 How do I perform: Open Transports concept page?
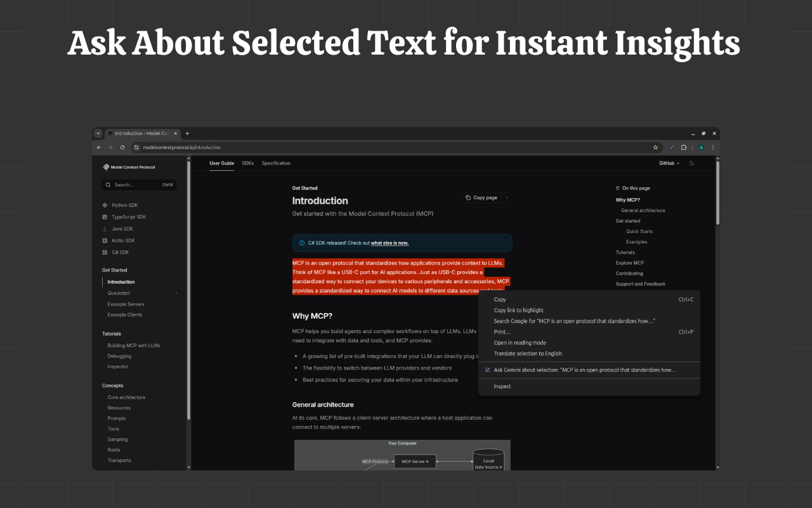[x=119, y=460]
